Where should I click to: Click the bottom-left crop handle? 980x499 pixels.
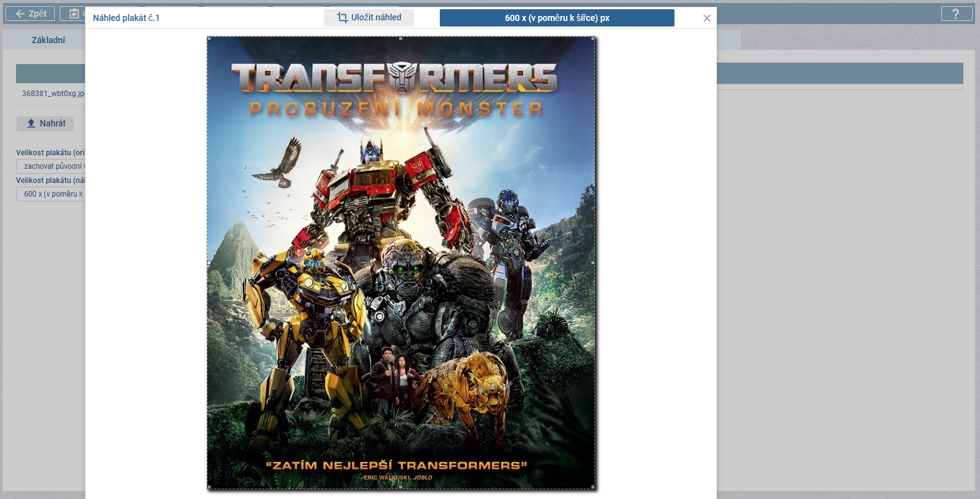click(x=209, y=487)
